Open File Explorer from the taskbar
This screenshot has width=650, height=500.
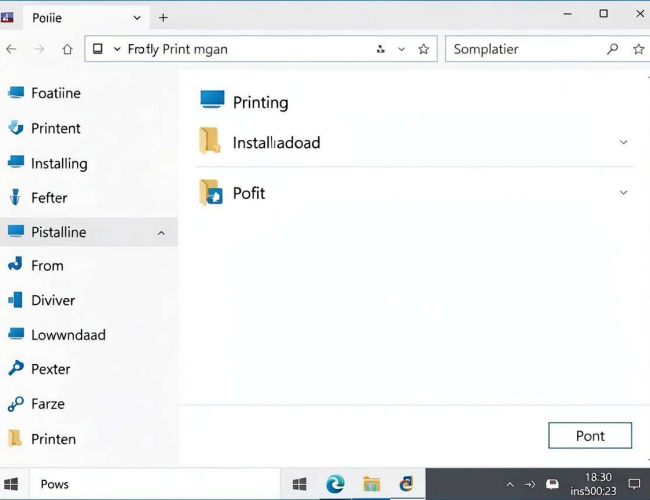point(371,484)
